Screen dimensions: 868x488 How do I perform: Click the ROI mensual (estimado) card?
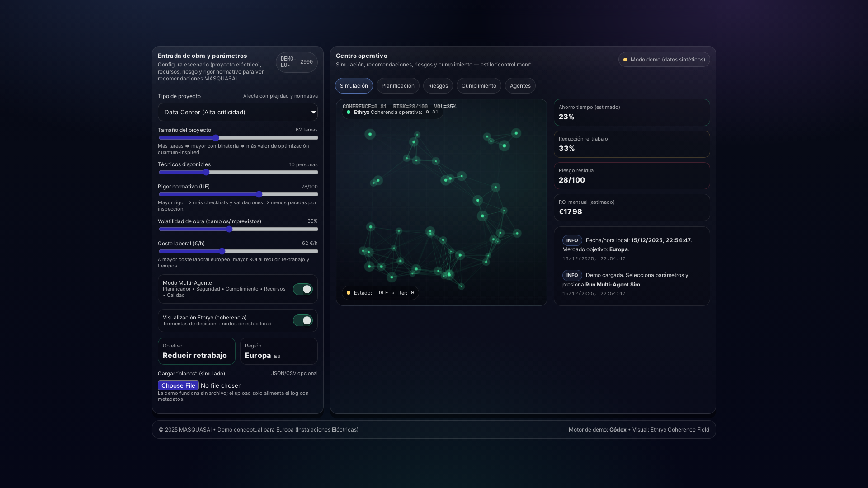click(632, 207)
